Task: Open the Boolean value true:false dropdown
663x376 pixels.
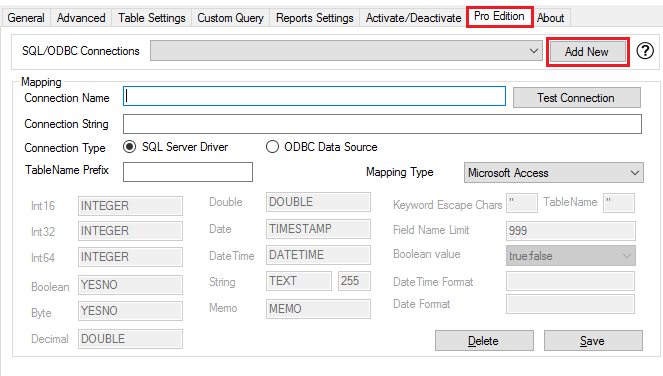Action: pyautogui.click(x=570, y=256)
